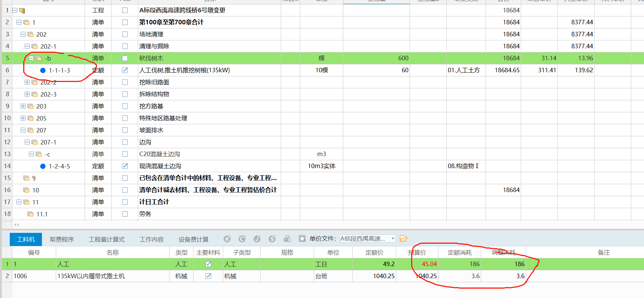Collapse the tree node 202
The width and height of the screenshot is (644, 298).
pos(23,34)
